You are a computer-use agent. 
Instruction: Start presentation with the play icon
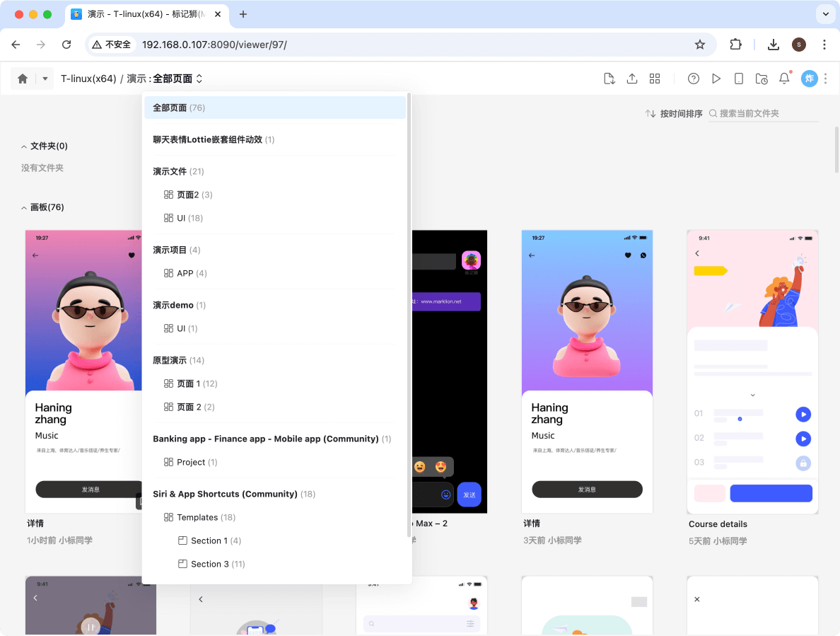coord(716,79)
